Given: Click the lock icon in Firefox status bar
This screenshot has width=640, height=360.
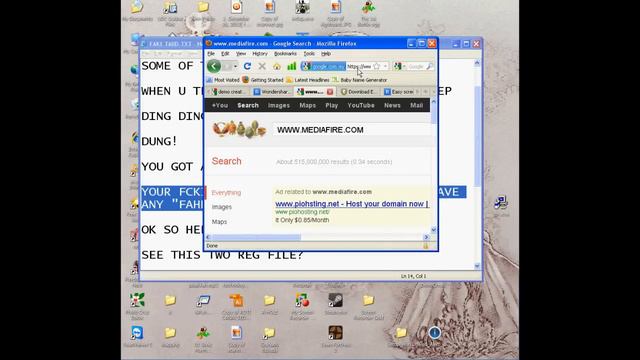Looking at the screenshot, I should [x=426, y=246].
